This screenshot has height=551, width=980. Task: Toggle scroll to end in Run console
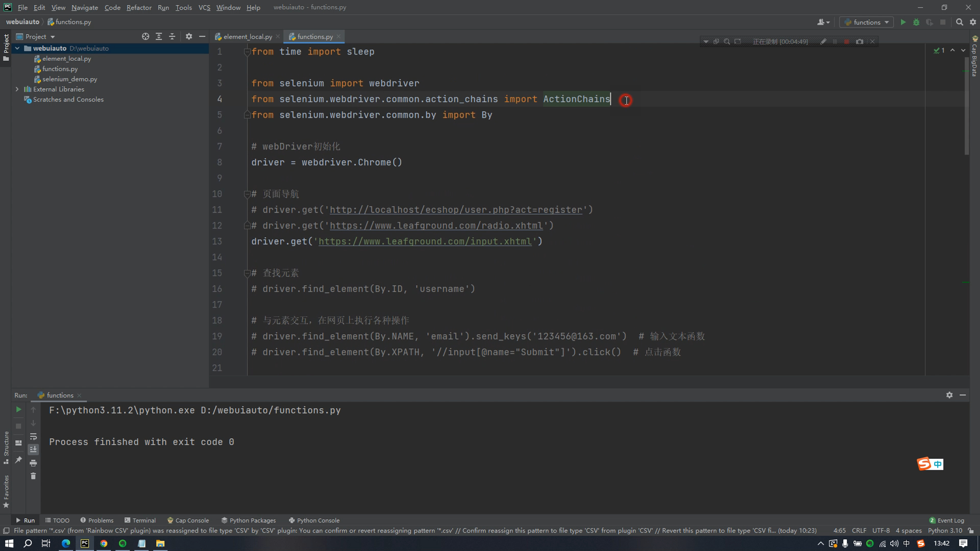coord(33,449)
